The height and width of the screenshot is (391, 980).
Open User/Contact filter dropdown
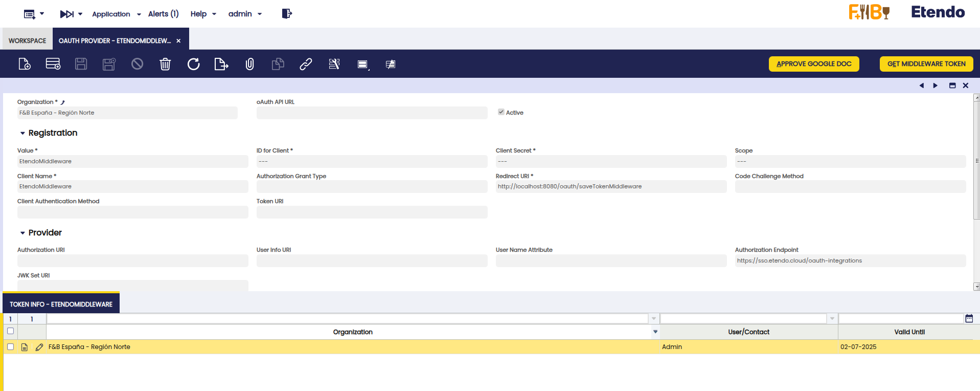click(832, 319)
